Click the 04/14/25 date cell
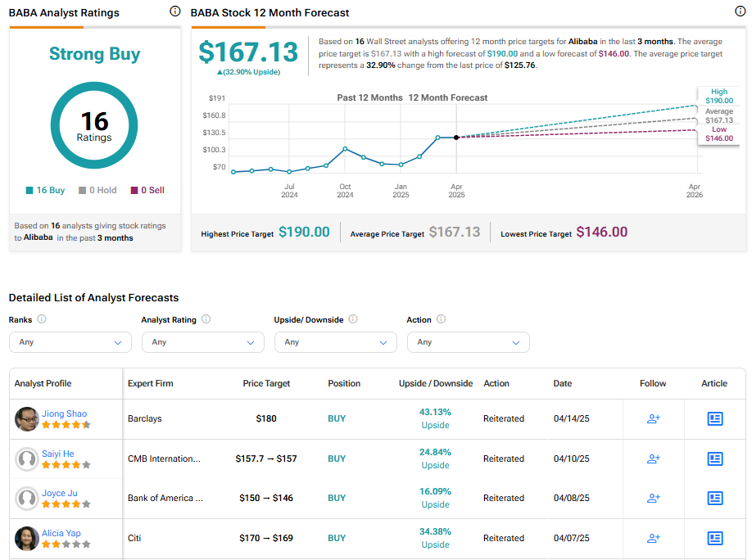752x560 pixels. pos(572,418)
